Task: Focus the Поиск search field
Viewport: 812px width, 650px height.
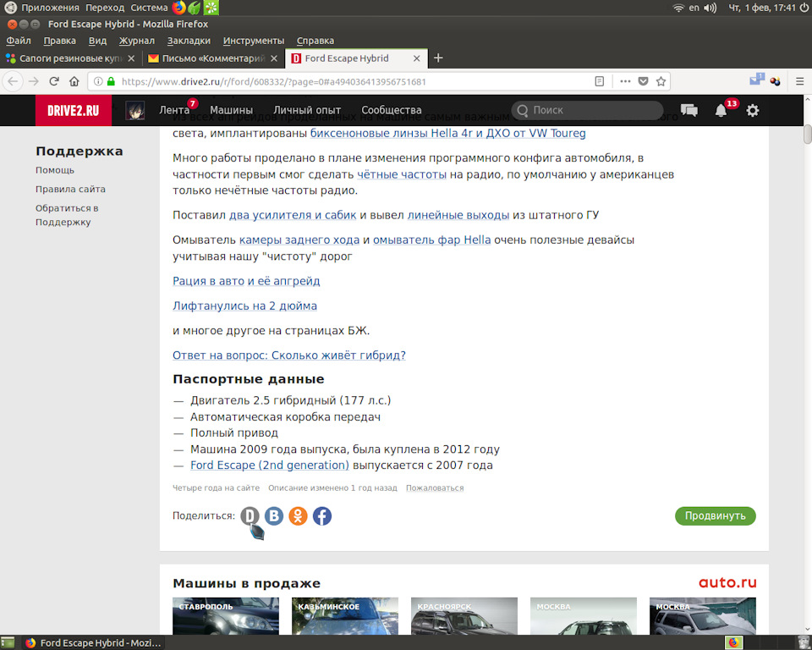Action: (587, 110)
